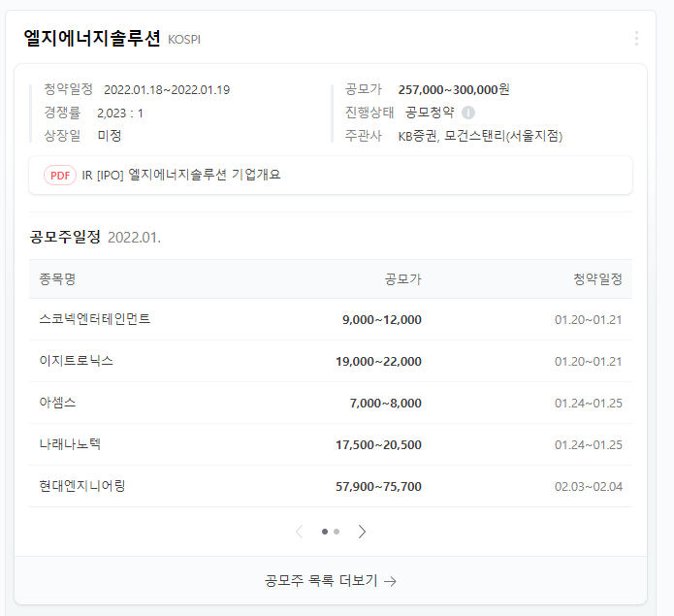Select 아셈스 stock row

click(x=330, y=403)
